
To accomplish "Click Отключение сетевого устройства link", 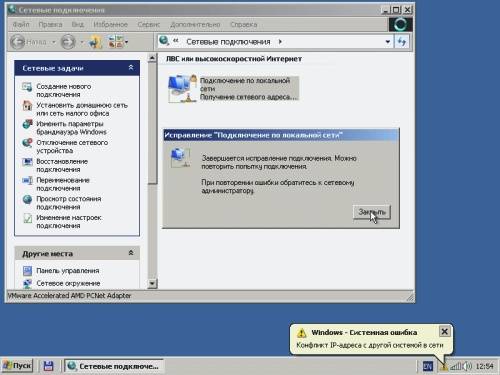I will pyautogui.click(x=72, y=146).
